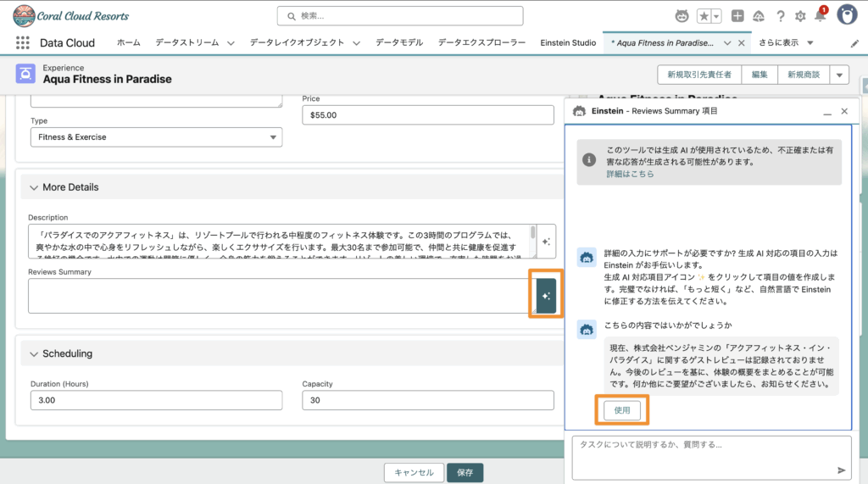This screenshot has width=868, height=484.
Task: Collapse the More Details section
Action: [x=35, y=187]
